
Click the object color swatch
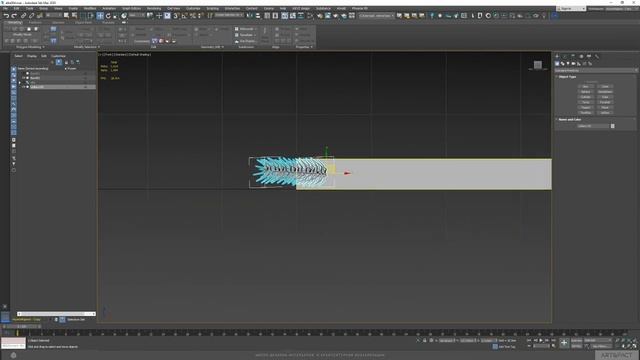click(x=612, y=126)
